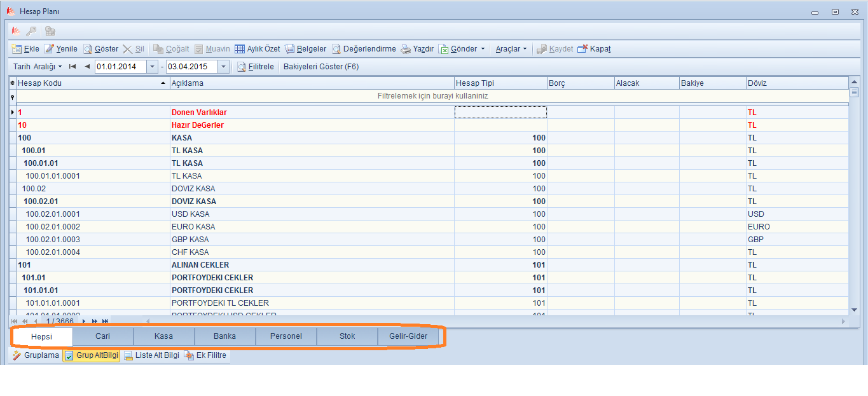Click the Ek Filitre button
Screen dimensions: 868x396
205,355
